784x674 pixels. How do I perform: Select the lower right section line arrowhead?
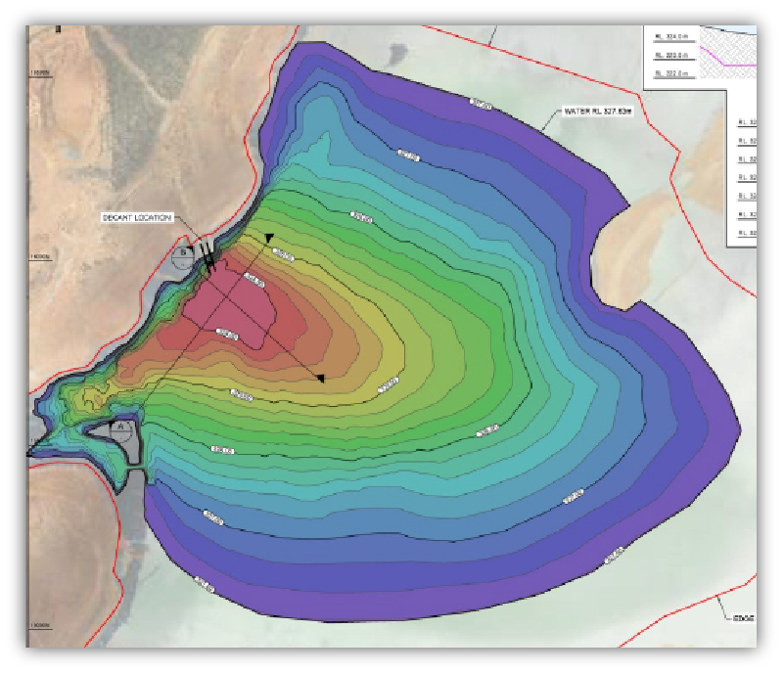pyautogui.click(x=320, y=379)
